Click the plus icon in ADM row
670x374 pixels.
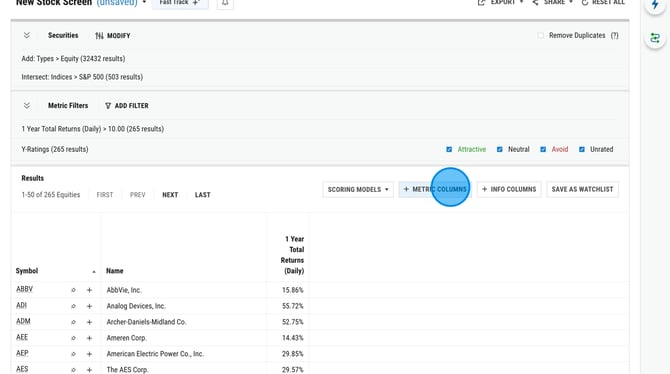[89, 322]
